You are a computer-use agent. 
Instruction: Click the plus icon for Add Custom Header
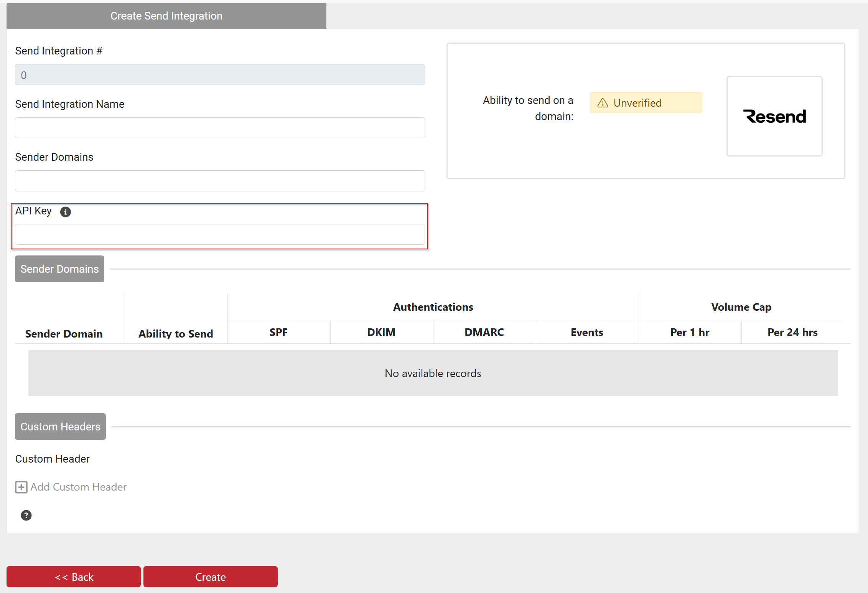(21, 487)
